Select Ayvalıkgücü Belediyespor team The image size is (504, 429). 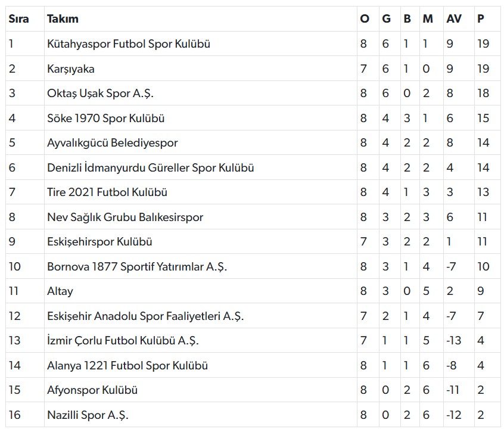click(113, 143)
